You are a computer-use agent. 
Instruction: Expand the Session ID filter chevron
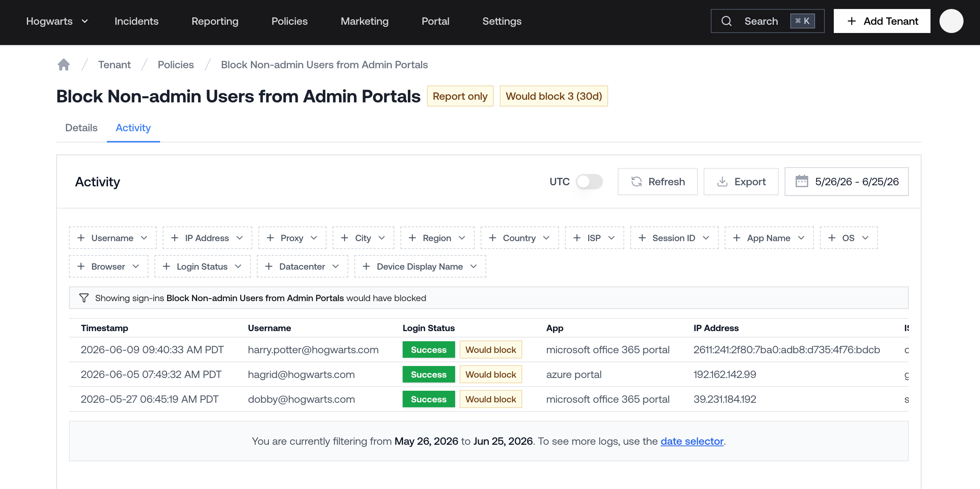(x=706, y=238)
